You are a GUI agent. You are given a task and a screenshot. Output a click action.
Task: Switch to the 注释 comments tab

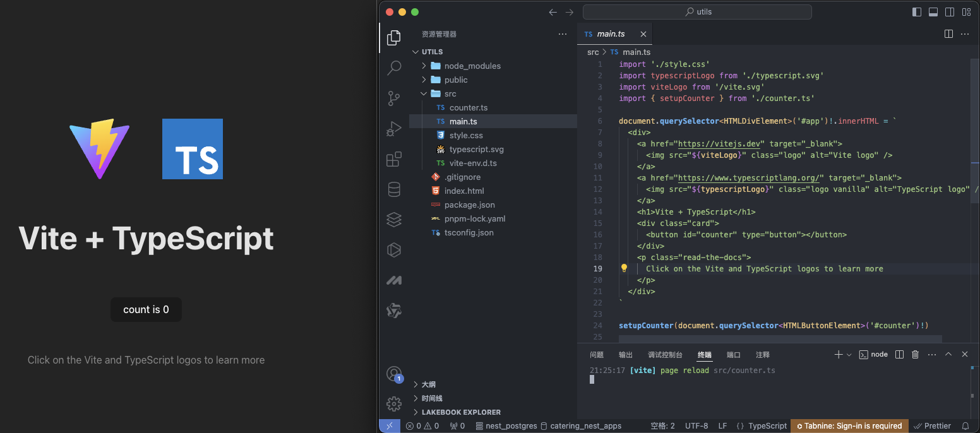[x=763, y=355]
